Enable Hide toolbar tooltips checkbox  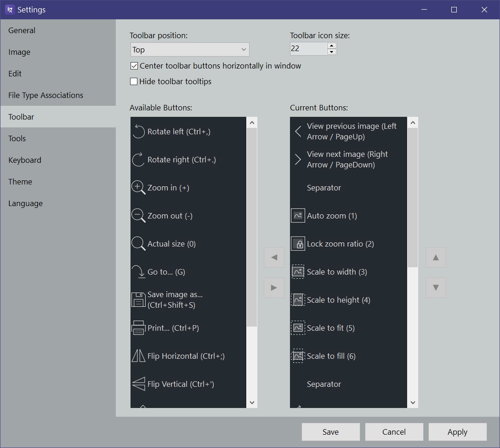coord(134,81)
